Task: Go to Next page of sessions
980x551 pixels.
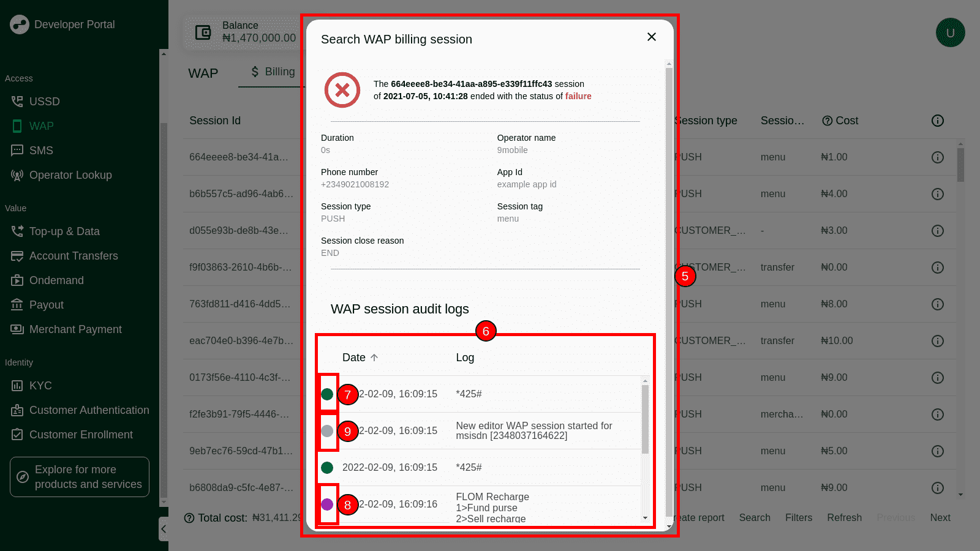Action: pos(940,518)
